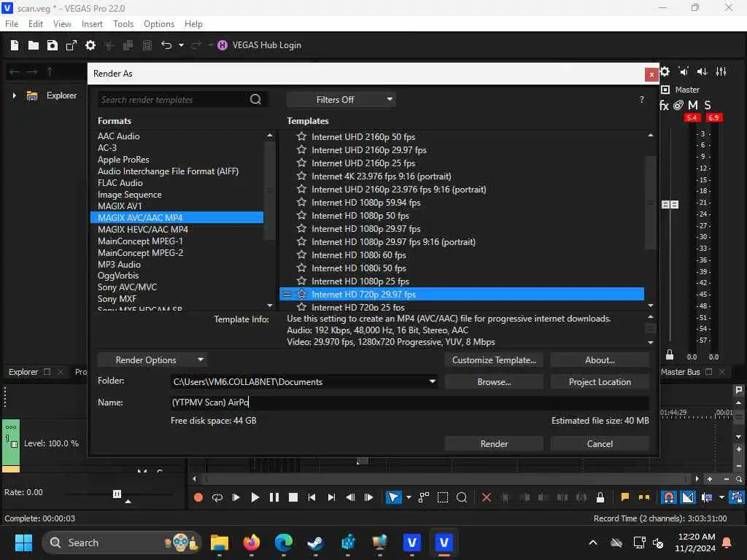Expand the Explorer tree node

coord(15,96)
